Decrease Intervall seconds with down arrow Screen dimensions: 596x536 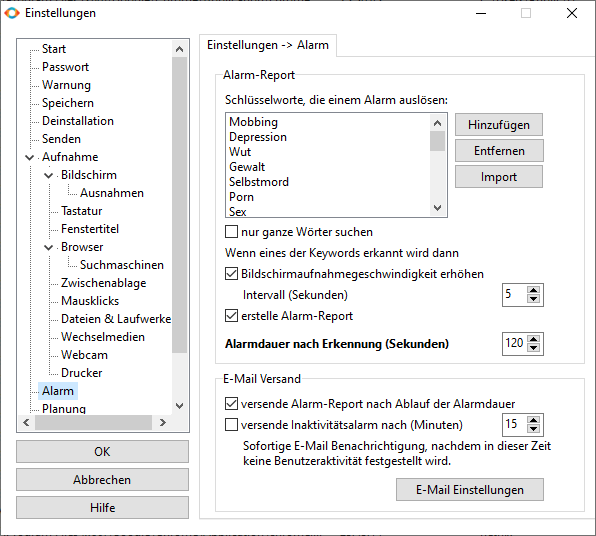tap(534, 299)
